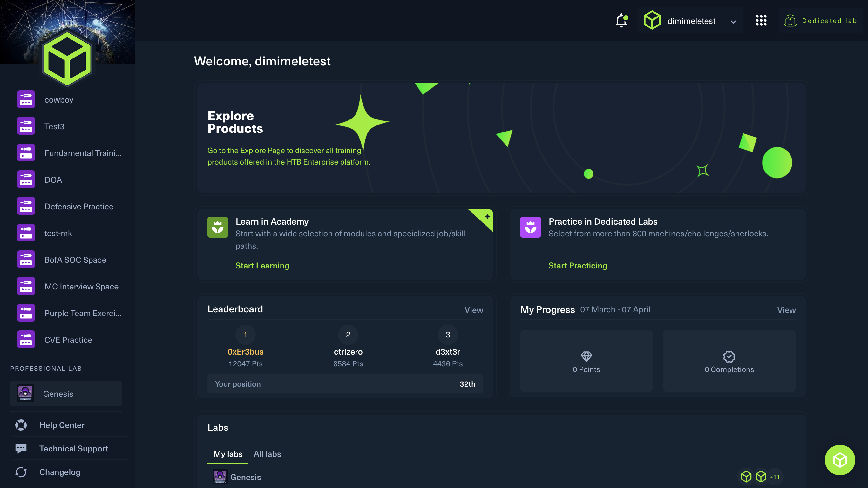Open the Changelog link
The image size is (868, 488).
(60, 472)
